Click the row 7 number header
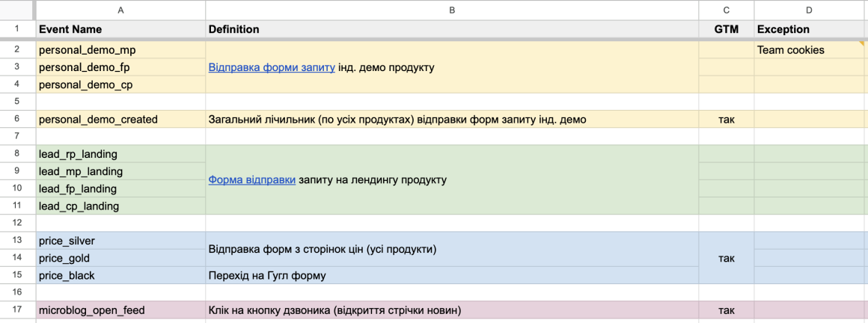The image size is (868, 323). coord(17,137)
